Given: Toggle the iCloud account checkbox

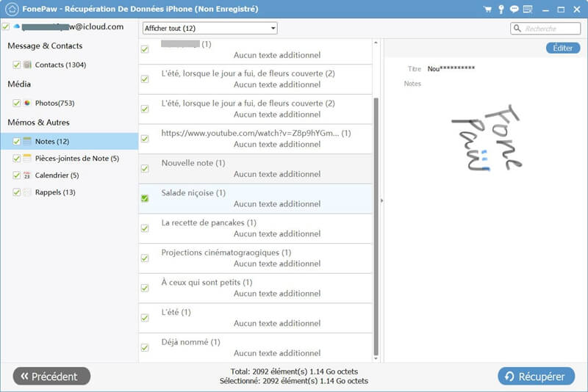Looking at the screenshot, I should click(x=6, y=26).
